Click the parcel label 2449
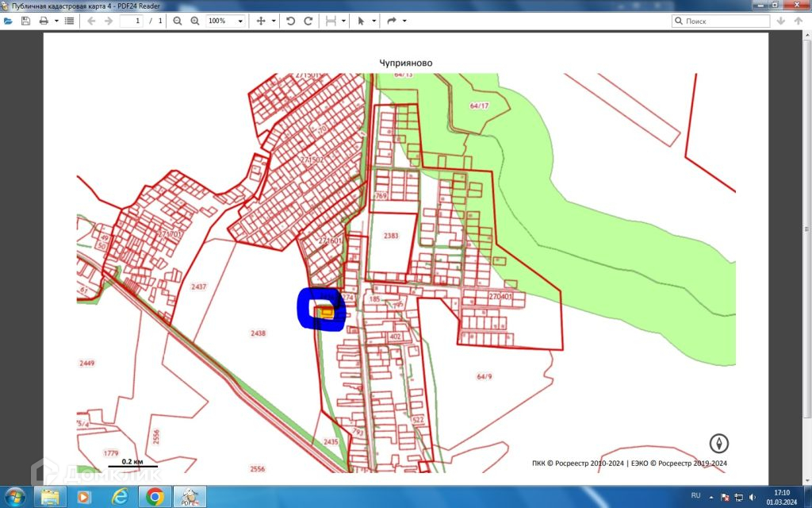812x508 pixels. [x=86, y=364]
